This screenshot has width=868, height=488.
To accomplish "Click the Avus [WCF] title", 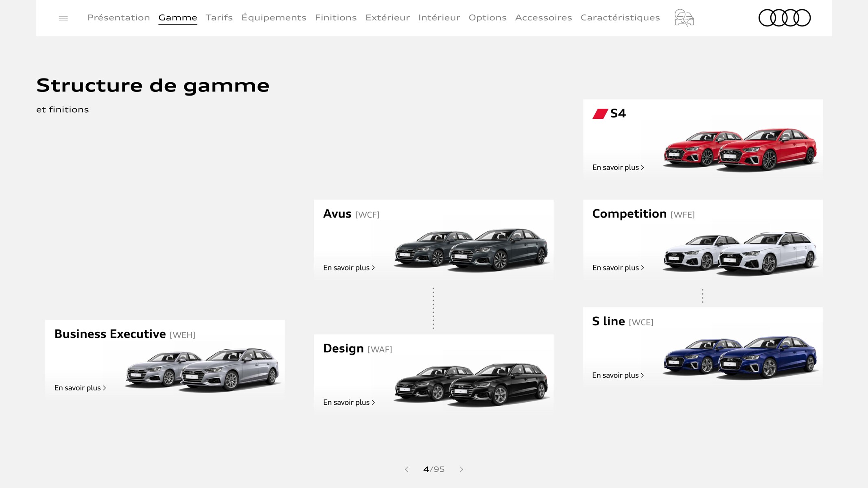I will (x=351, y=214).
